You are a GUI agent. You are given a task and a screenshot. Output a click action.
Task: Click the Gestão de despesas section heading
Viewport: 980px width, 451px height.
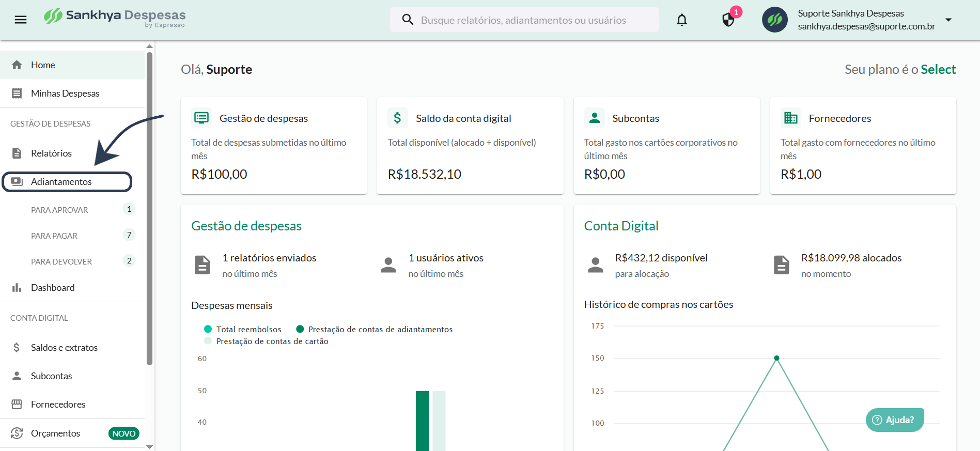point(246,226)
